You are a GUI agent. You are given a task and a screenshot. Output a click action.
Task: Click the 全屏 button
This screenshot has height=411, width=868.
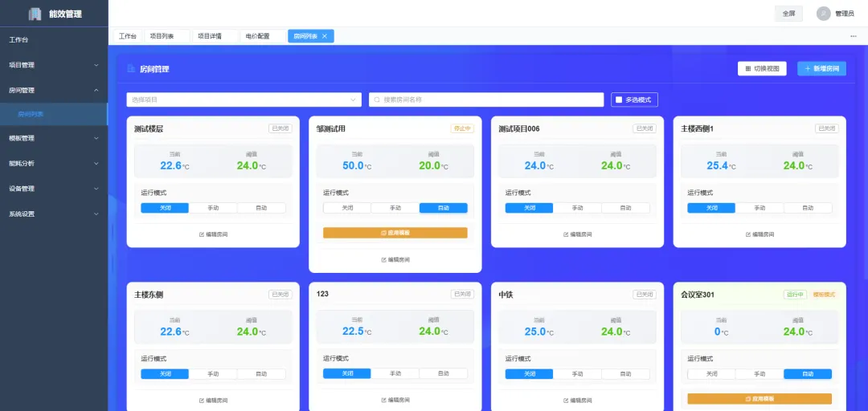(x=788, y=14)
